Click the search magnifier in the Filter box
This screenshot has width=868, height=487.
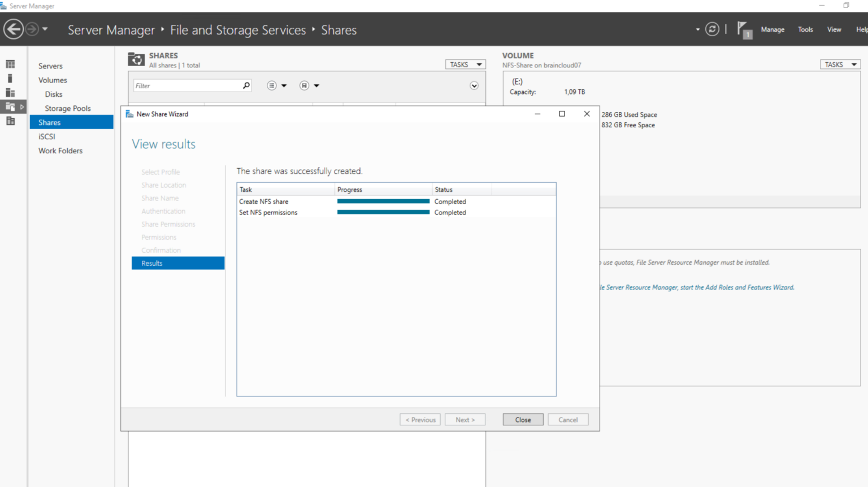coord(245,85)
